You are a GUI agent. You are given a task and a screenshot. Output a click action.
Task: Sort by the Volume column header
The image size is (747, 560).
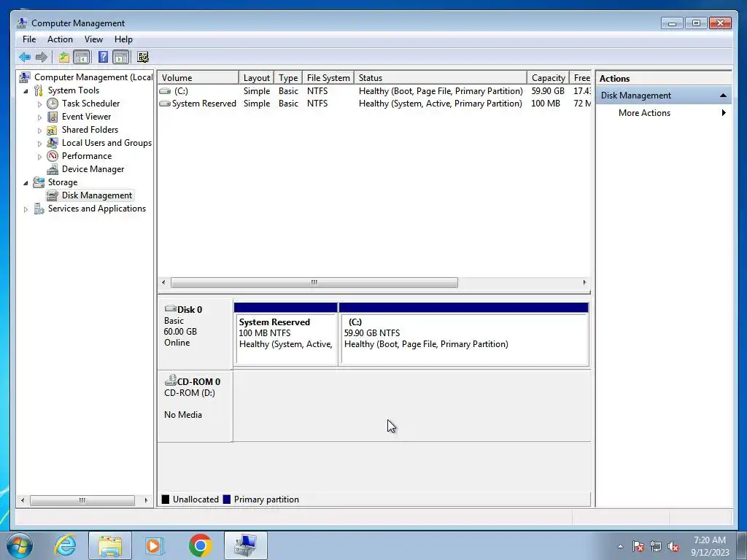(x=198, y=77)
